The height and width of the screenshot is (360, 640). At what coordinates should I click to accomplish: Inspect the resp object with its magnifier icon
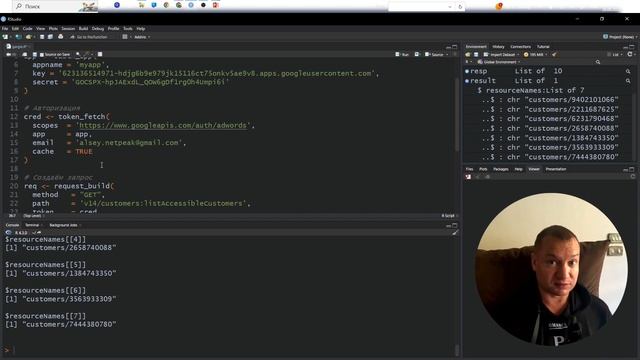[628, 71]
